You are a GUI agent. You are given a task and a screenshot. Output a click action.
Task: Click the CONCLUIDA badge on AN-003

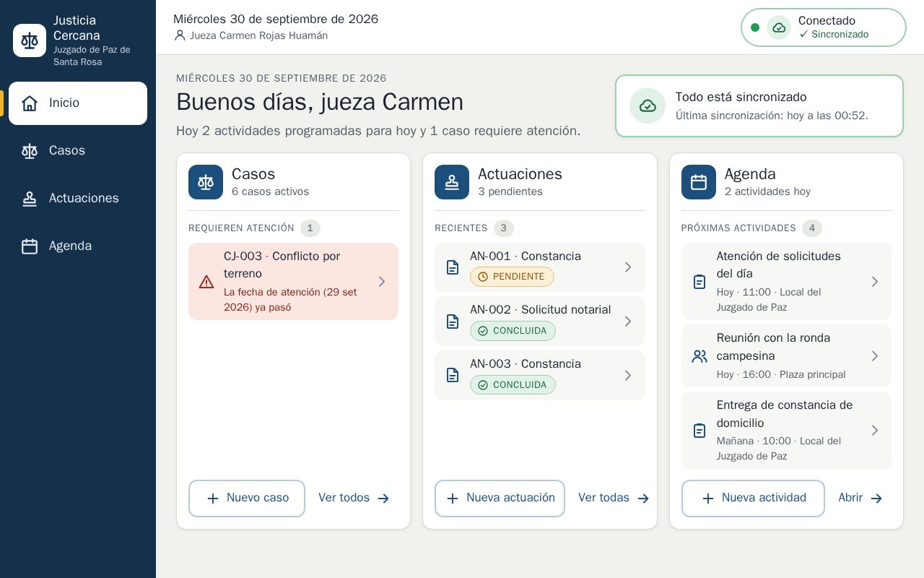(513, 385)
